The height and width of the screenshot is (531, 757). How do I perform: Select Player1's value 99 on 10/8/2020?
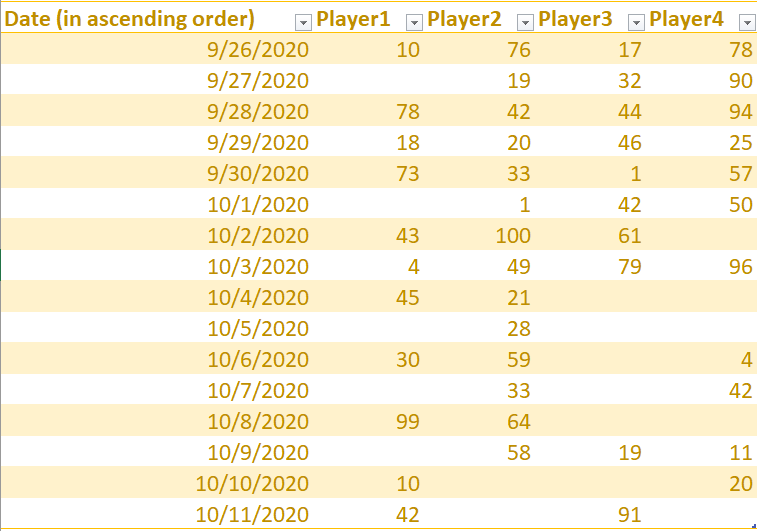[408, 422]
